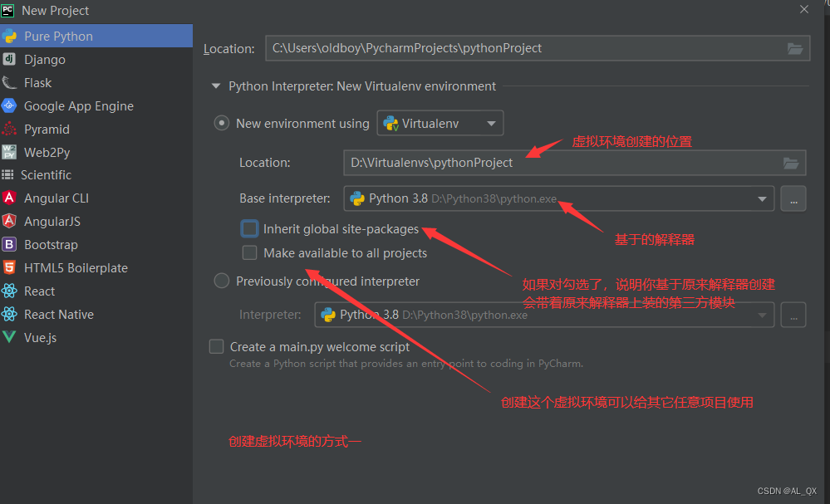830x504 pixels.
Task: Select Django project type
Action: 96,59
